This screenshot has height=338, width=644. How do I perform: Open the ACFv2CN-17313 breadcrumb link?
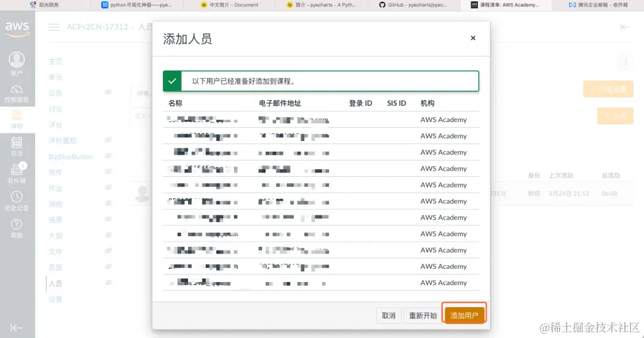click(x=97, y=26)
